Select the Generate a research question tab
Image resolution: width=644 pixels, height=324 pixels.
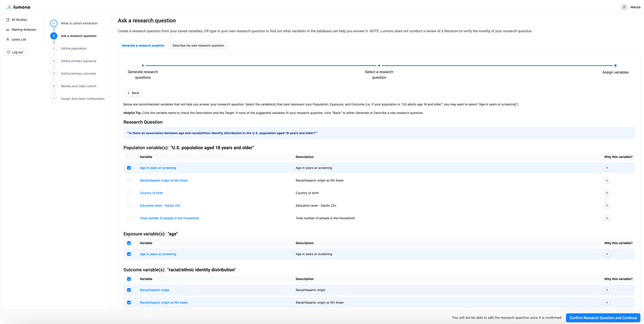coord(143,45)
